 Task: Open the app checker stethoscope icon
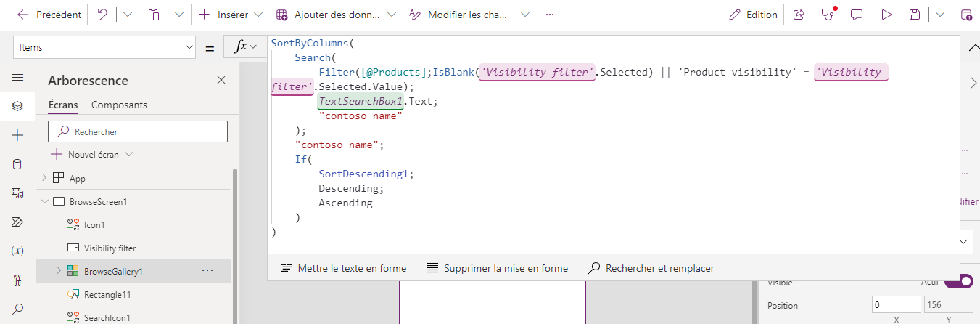pyautogui.click(x=828, y=15)
